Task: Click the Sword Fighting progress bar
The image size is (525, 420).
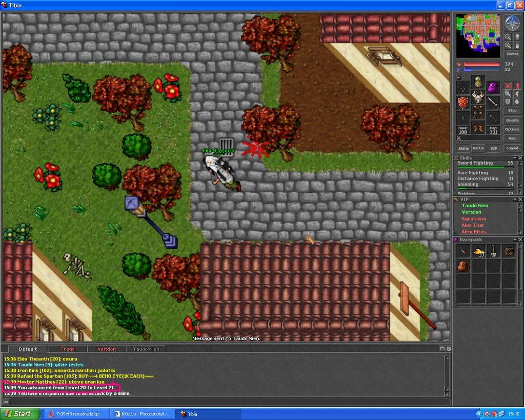Action: tap(485, 167)
